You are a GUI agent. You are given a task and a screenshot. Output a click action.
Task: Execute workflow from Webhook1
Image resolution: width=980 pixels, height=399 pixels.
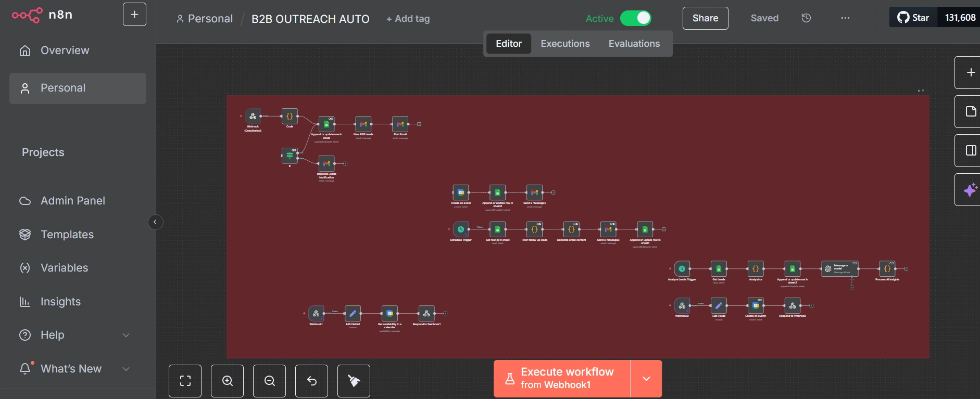pyautogui.click(x=562, y=379)
